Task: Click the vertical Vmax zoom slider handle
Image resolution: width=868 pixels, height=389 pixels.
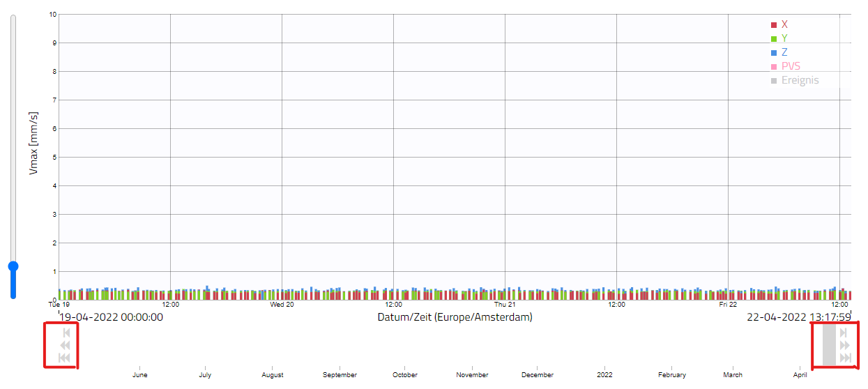Action: pyautogui.click(x=13, y=266)
